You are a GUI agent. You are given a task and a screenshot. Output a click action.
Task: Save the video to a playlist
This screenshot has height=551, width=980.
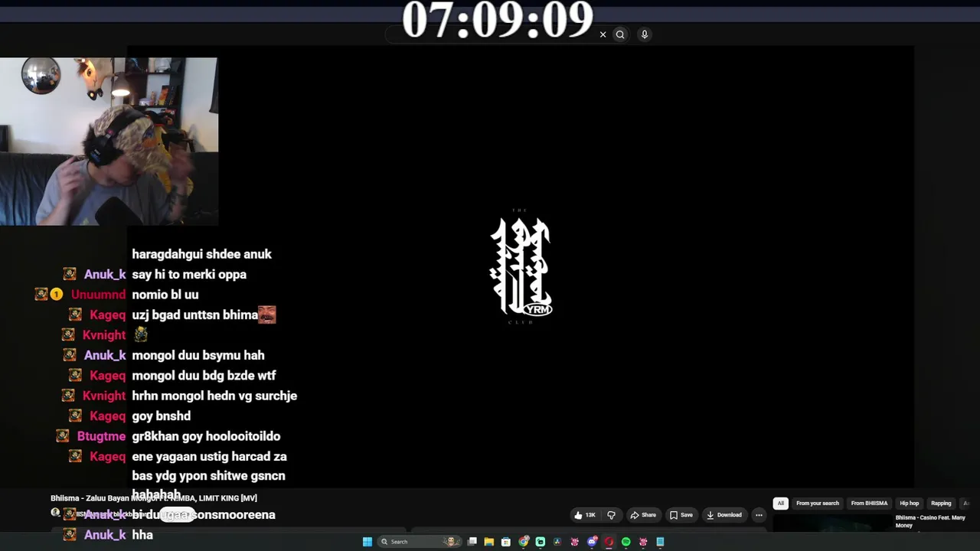[681, 515]
